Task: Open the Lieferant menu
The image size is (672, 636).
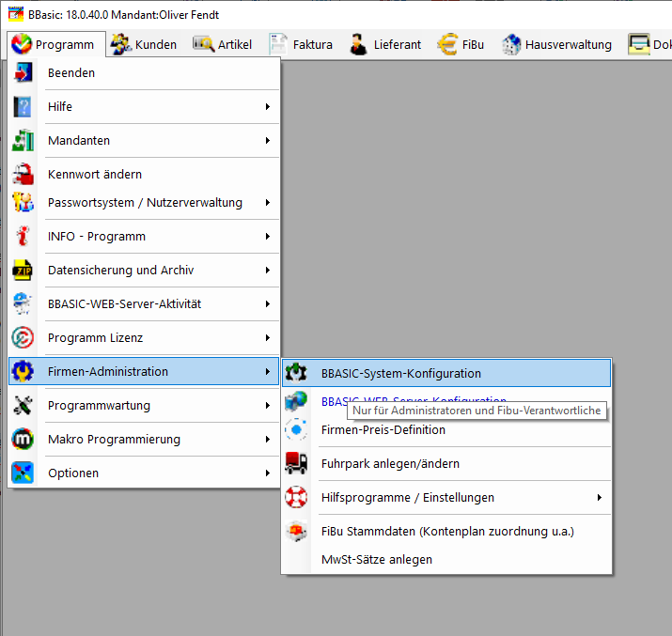Action: point(385,44)
